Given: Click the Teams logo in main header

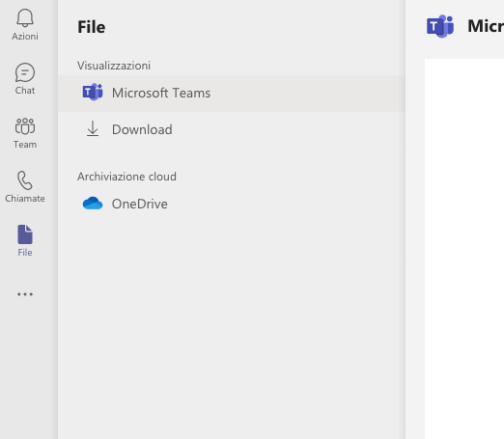Looking at the screenshot, I should 440,26.
